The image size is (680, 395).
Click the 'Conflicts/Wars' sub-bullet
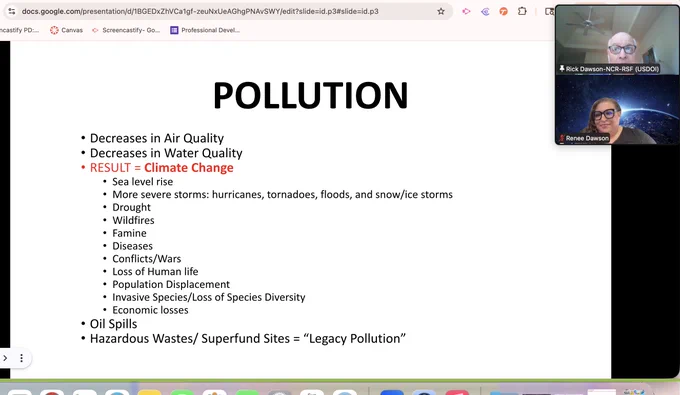click(x=147, y=258)
